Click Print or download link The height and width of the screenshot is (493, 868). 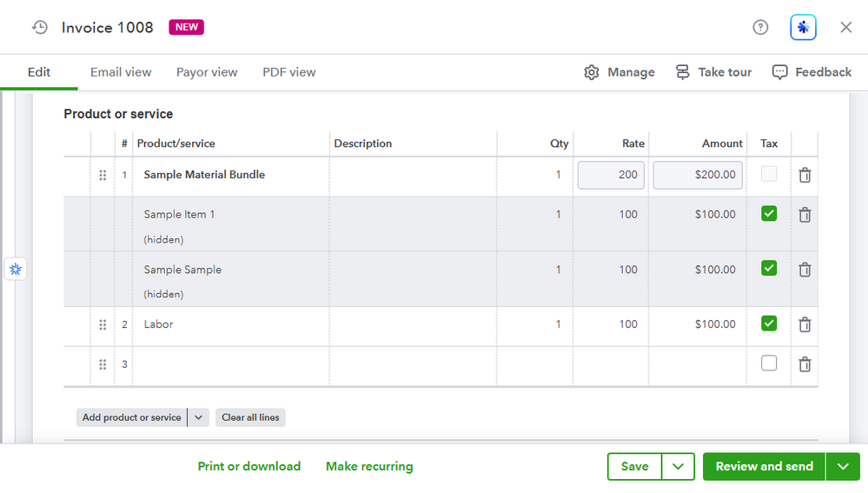249,467
